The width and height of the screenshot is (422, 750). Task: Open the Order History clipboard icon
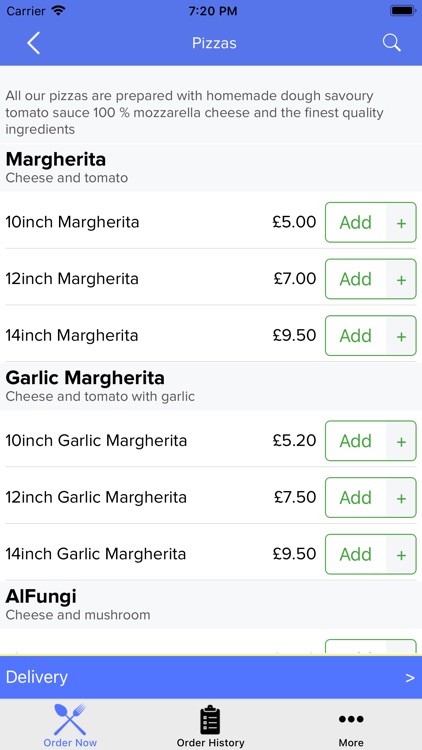coord(210,720)
